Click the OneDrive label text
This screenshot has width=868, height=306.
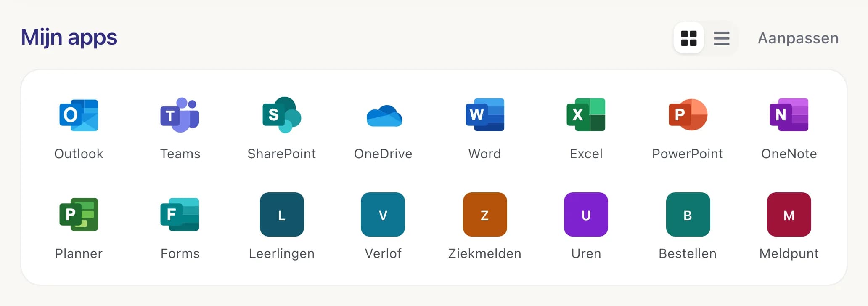point(383,154)
